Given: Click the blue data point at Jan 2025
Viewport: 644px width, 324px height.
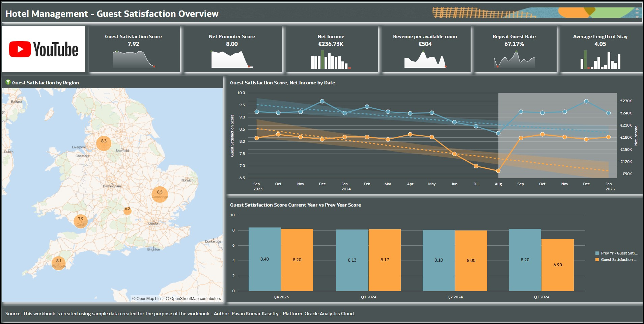Looking at the screenshot, I should tap(609, 113).
